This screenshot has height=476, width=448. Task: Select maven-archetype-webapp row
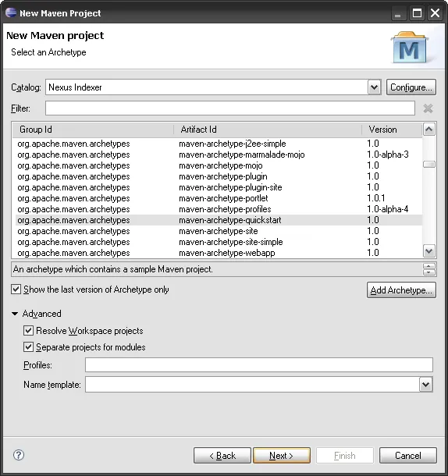click(x=218, y=253)
